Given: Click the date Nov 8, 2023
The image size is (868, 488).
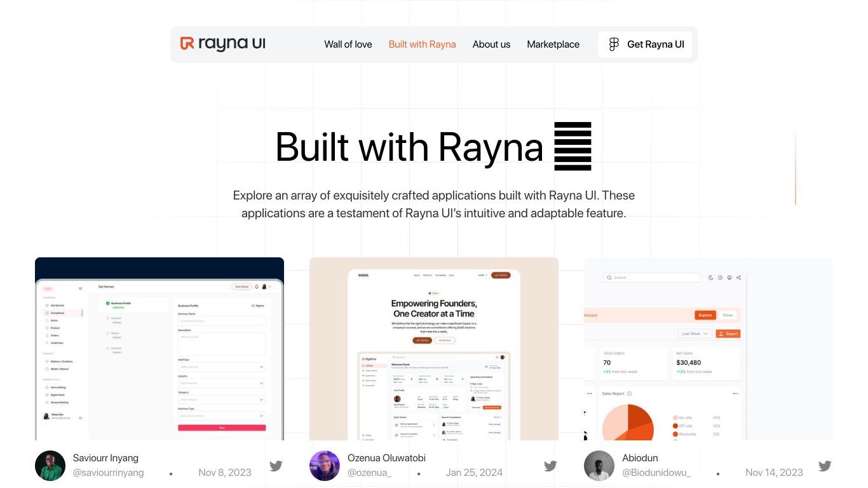Looking at the screenshot, I should 225,473.
